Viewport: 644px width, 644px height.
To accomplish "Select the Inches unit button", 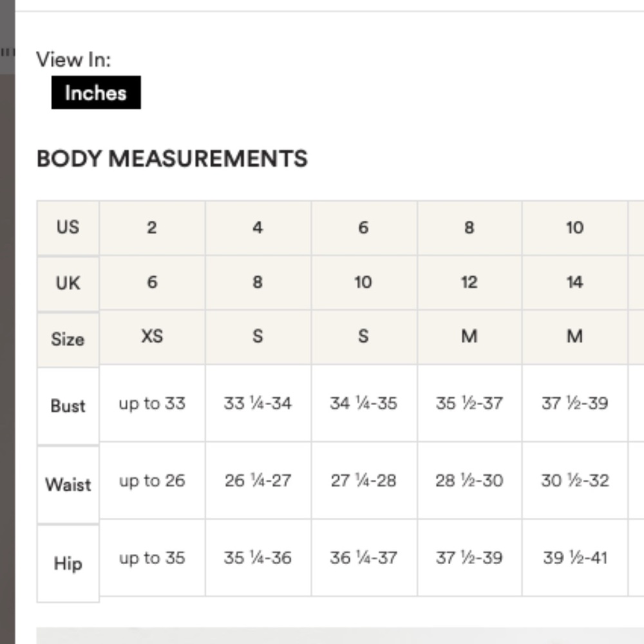I will (96, 92).
